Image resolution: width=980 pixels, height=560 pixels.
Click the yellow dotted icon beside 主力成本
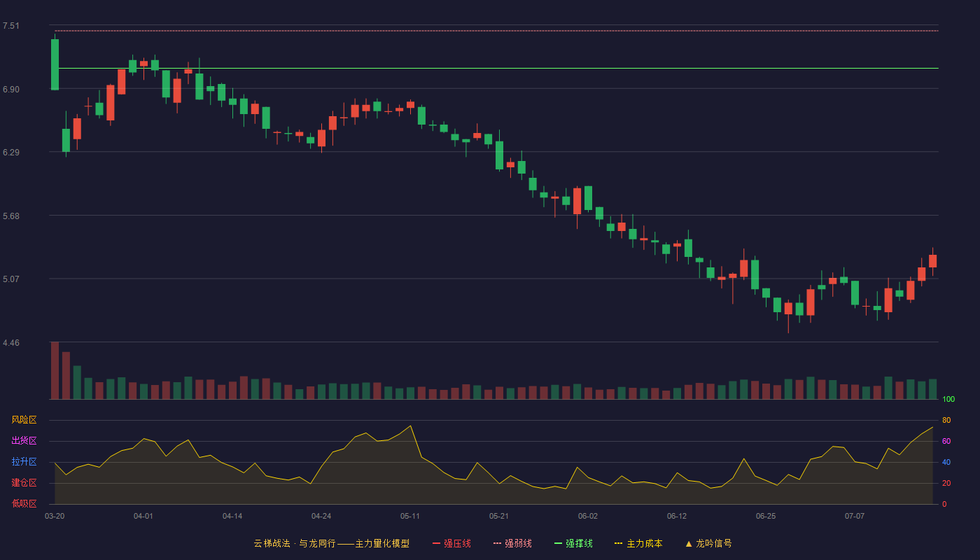[x=618, y=543]
